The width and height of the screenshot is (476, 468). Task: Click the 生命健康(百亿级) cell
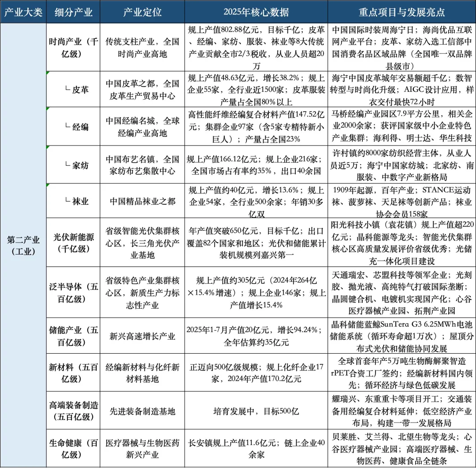[x=73, y=449]
